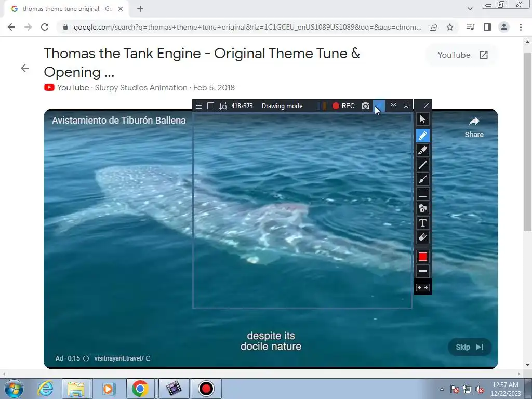Open the Chrome three-dot menu

coord(521,27)
